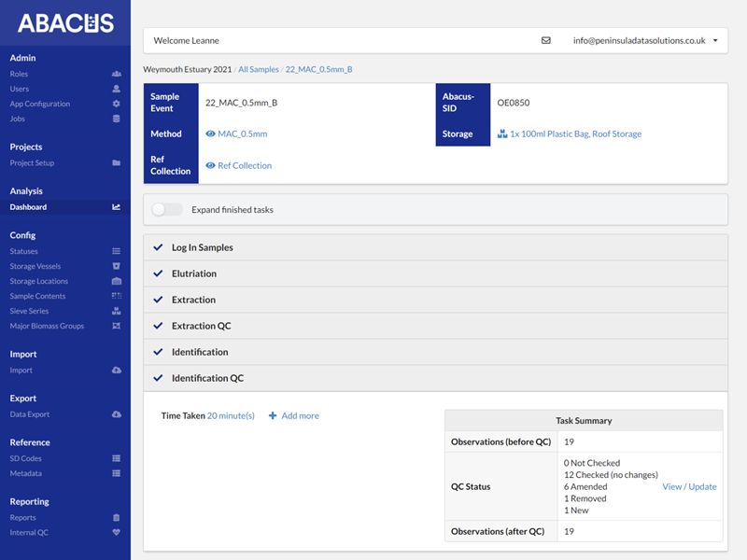Open the All Samples breadcrumb link
The height and width of the screenshot is (560, 747).
(259, 69)
